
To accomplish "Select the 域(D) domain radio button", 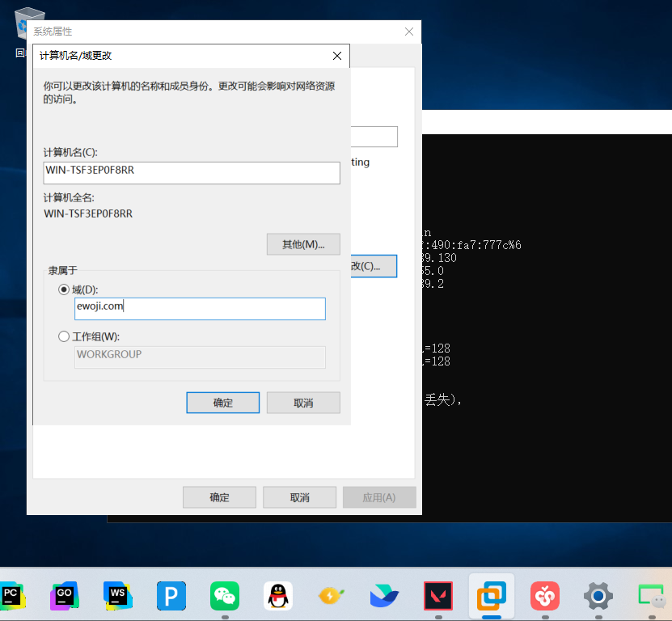I will [64, 289].
